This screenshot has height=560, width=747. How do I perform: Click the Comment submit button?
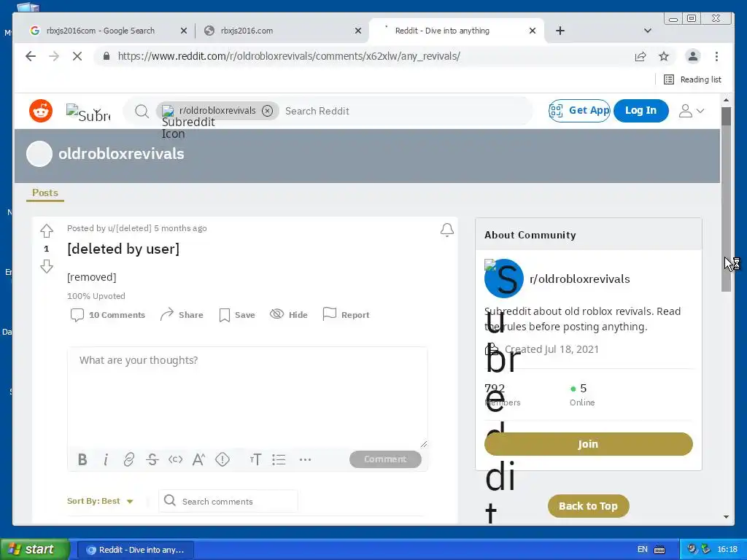point(385,459)
